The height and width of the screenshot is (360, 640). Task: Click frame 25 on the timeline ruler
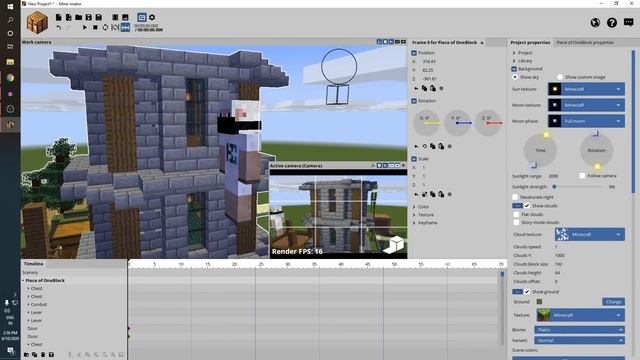pyautogui.click(x=261, y=264)
